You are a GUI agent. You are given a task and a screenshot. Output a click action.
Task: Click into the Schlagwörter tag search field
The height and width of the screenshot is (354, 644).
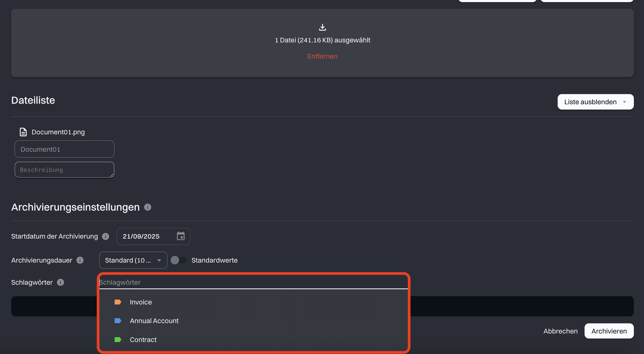point(253,282)
